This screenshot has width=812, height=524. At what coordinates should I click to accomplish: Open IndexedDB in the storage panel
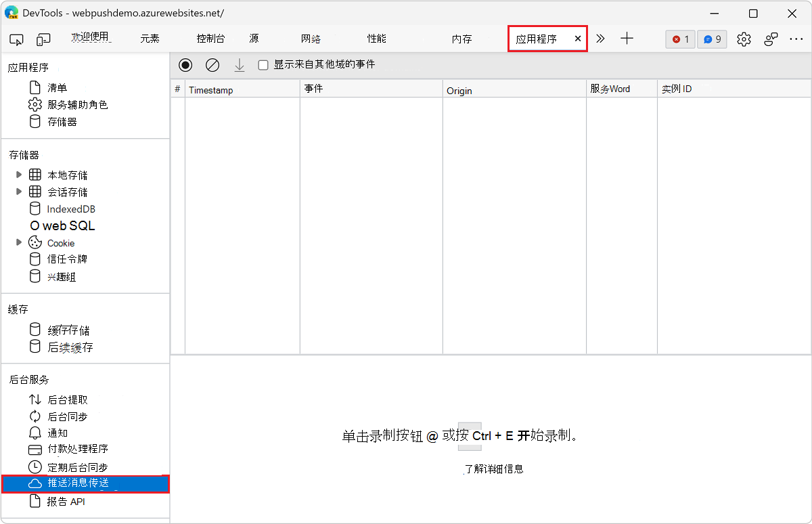click(70, 209)
